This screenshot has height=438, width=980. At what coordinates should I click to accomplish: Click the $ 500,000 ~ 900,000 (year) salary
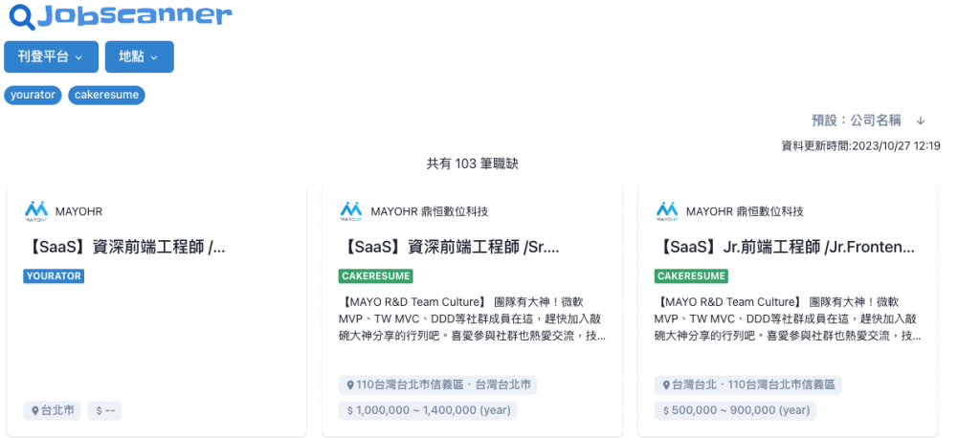point(735,410)
